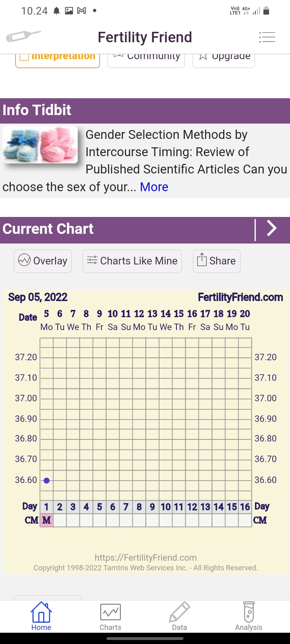The width and height of the screenshot is (290, 644).
Task: Tap the Gmail notification icon
Action: (x=81, y=11)
